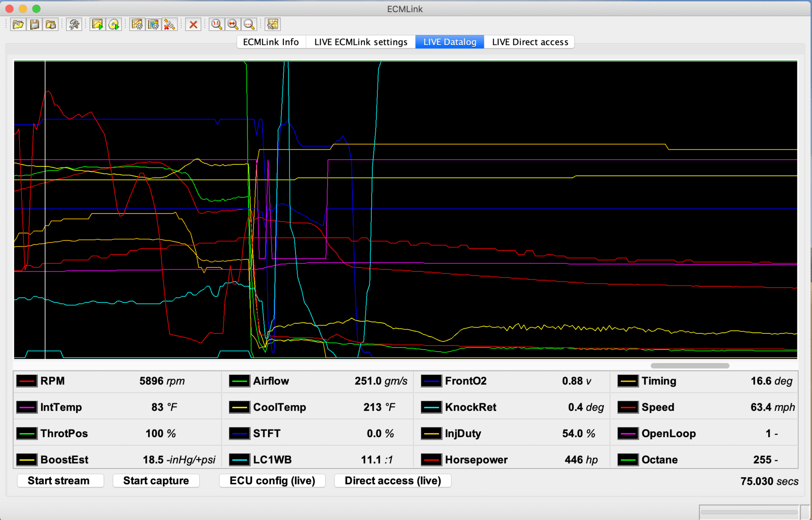Click the Octane green color swatch
The width and height of the screenshot is (812, 520).
click(x=628, y=460)
